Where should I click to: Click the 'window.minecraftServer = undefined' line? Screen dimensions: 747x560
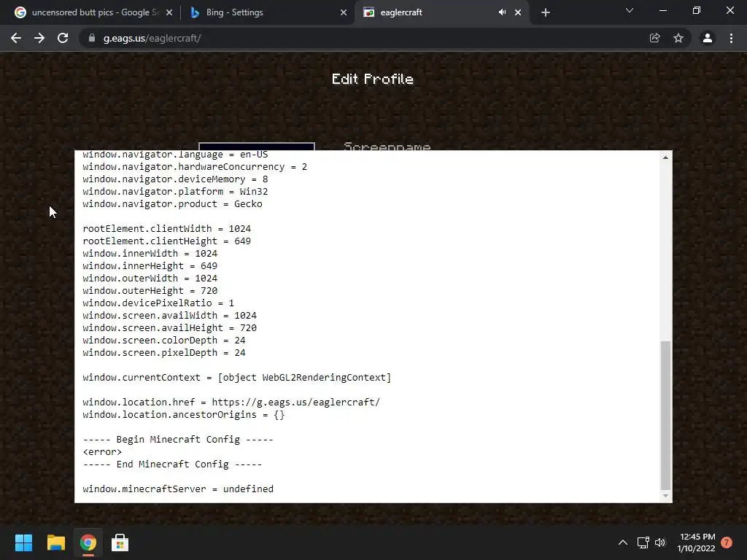point(178,489)
